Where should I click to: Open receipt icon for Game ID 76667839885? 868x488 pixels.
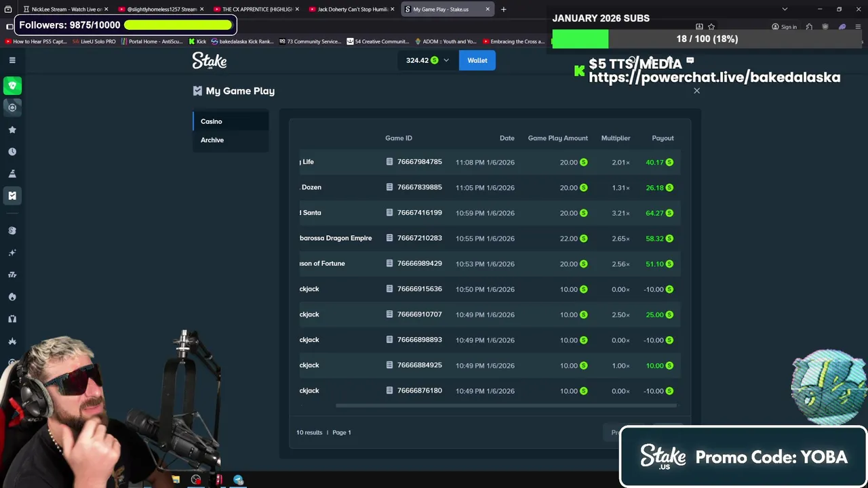[x=389, y=187]
